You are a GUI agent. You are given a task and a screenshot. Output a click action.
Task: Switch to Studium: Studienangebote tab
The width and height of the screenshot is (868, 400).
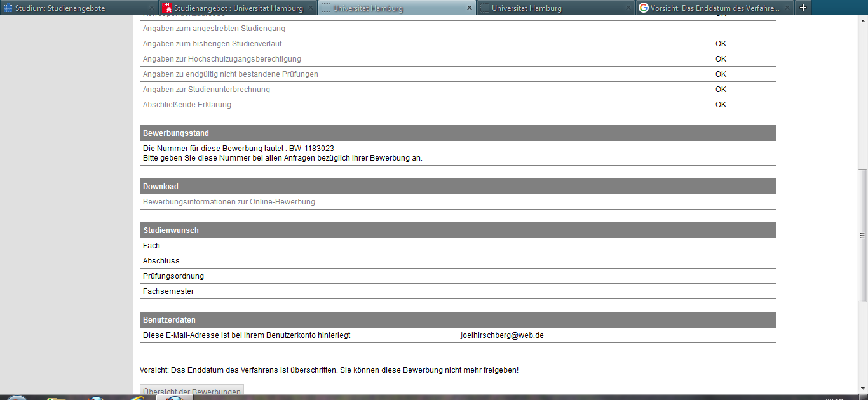pyautogui.click(x=60, y=8)
